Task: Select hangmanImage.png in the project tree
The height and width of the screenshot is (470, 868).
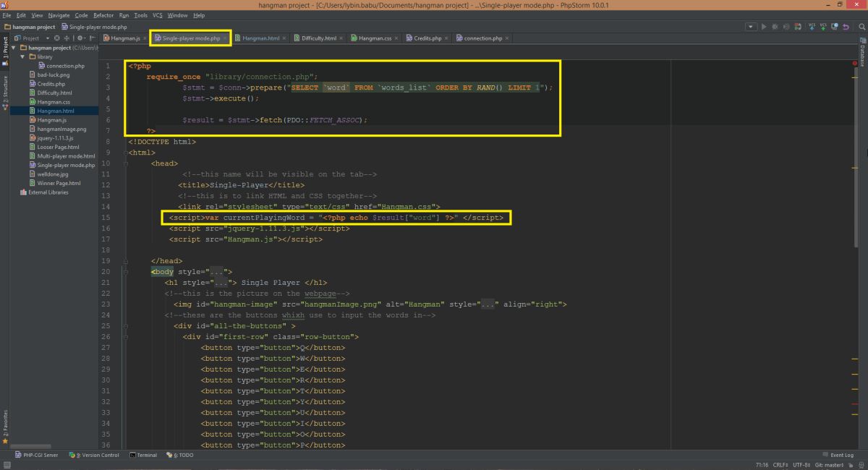Action: 57,129
